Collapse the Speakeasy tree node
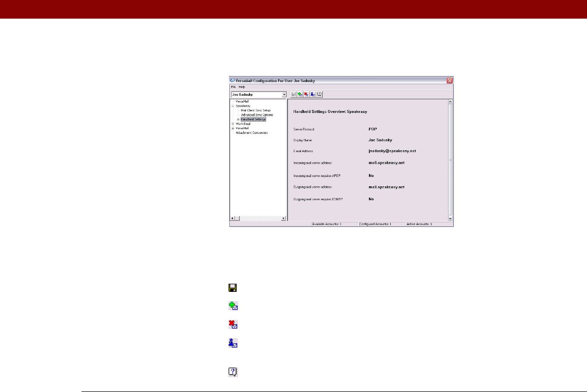The height and width of the screenshot is (392, 587). [233, 106]
